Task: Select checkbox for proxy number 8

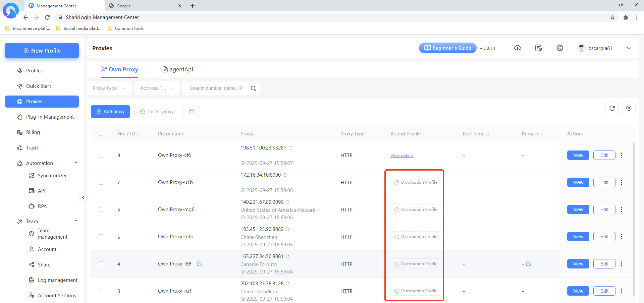Action: coord(101,155)
